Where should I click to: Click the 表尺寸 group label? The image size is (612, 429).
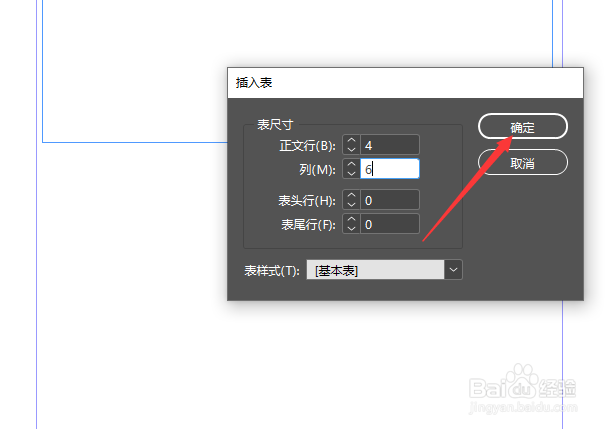pos(275,125)
